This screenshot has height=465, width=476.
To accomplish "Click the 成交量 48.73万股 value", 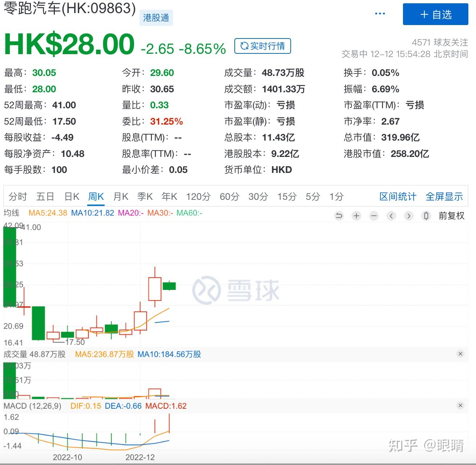I will click(x=283, y=73).
